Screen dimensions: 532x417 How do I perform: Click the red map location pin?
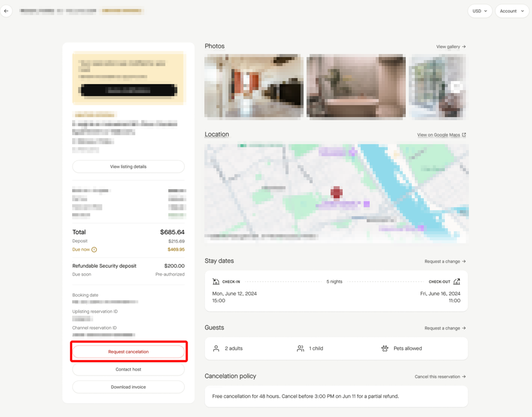point(336,192)
